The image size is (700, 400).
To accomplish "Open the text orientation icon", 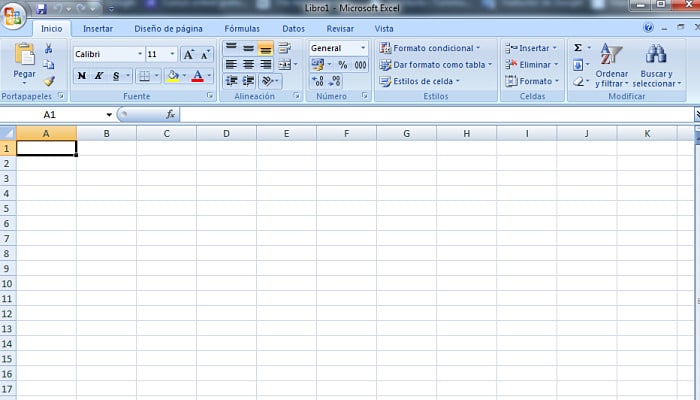I will click(267, 81).
